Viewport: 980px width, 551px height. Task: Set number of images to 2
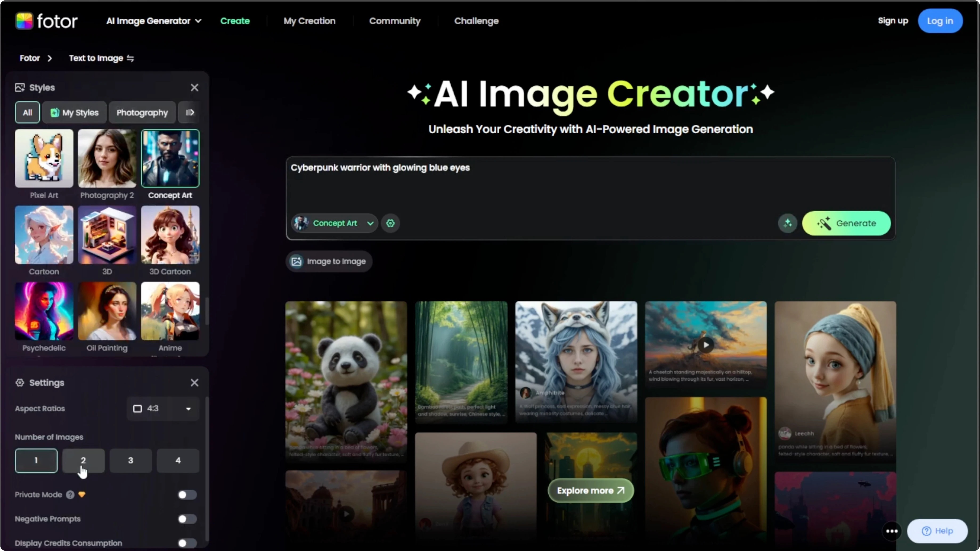point(83,460)
